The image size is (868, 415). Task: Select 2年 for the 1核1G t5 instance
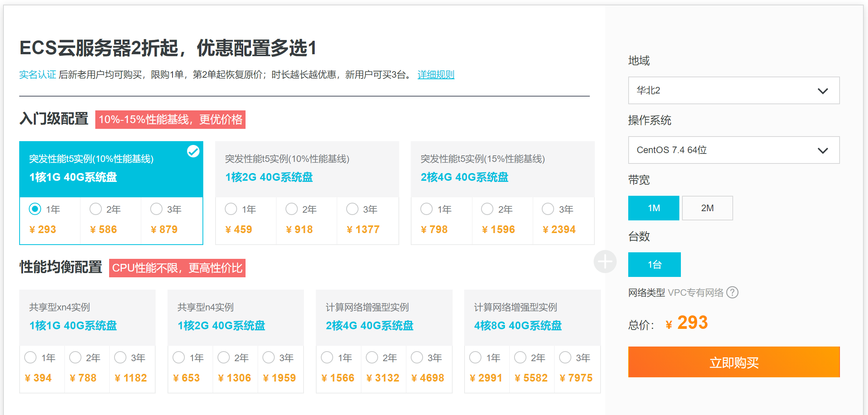tap(96, 209)
